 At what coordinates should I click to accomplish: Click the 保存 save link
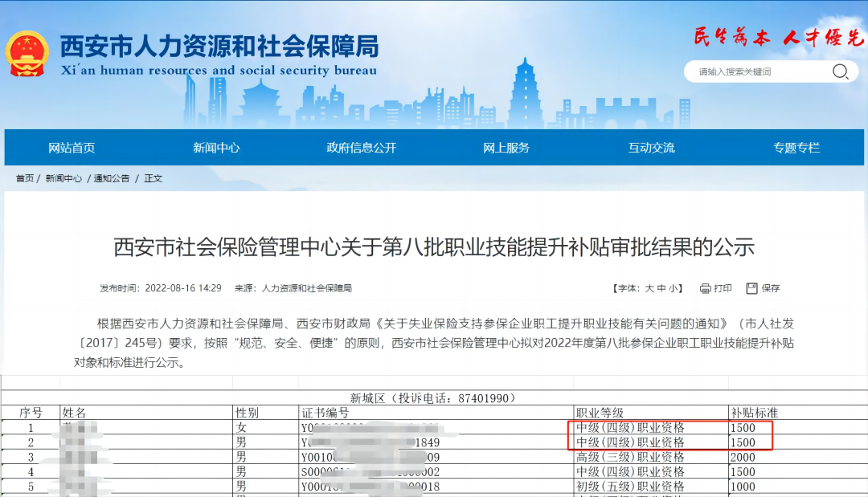tap(771, 288)
